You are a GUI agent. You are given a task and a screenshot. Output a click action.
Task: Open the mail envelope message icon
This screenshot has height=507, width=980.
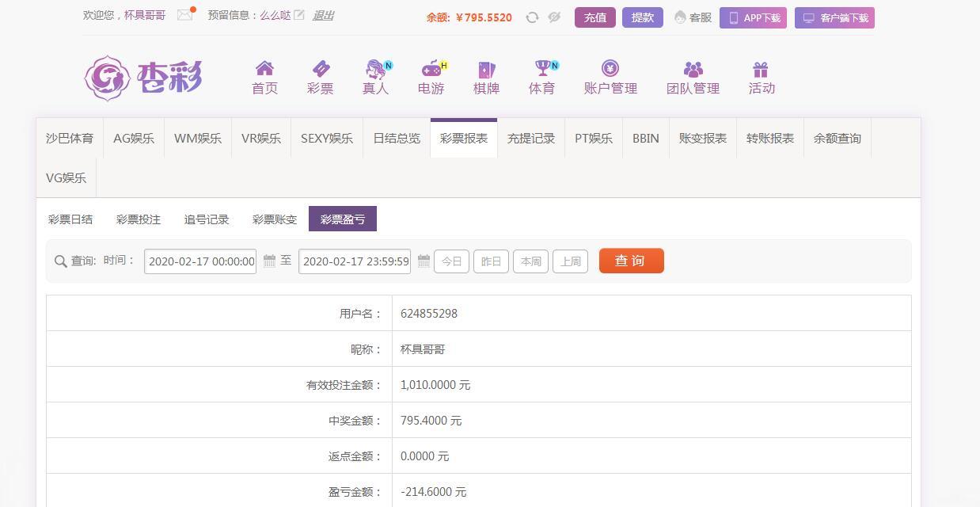point(185,14)
